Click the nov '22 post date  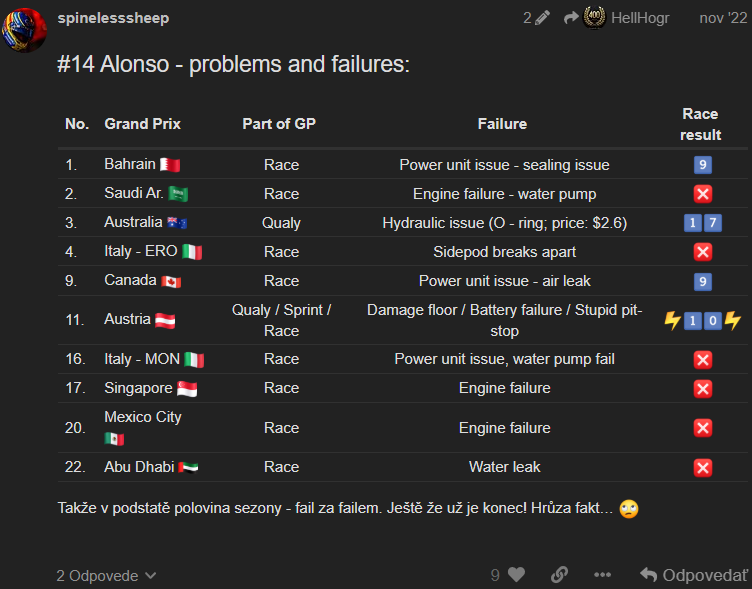(x=723, y=18)
